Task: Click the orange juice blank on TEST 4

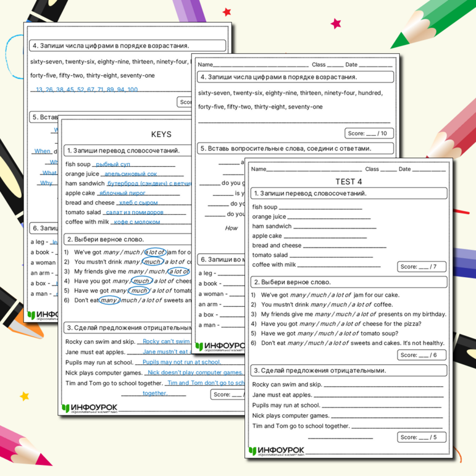Action: point(329,218)
